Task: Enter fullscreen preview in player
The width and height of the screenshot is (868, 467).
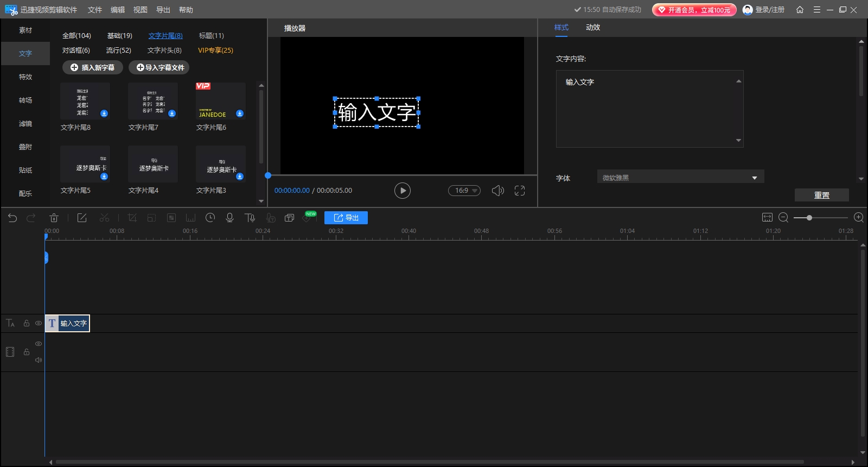Action: [520, 191]
